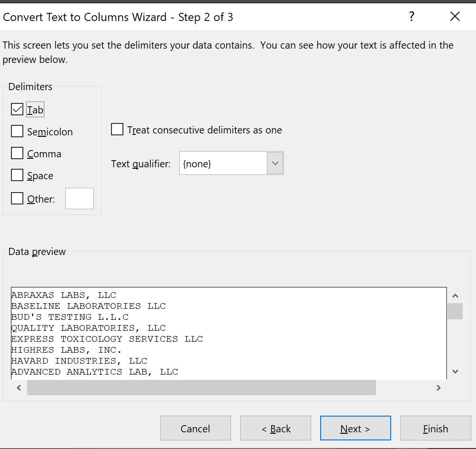Uncheck the Tab delimiter checkbox
This screenshot has height=449, width=476.
tap(17, 109)
